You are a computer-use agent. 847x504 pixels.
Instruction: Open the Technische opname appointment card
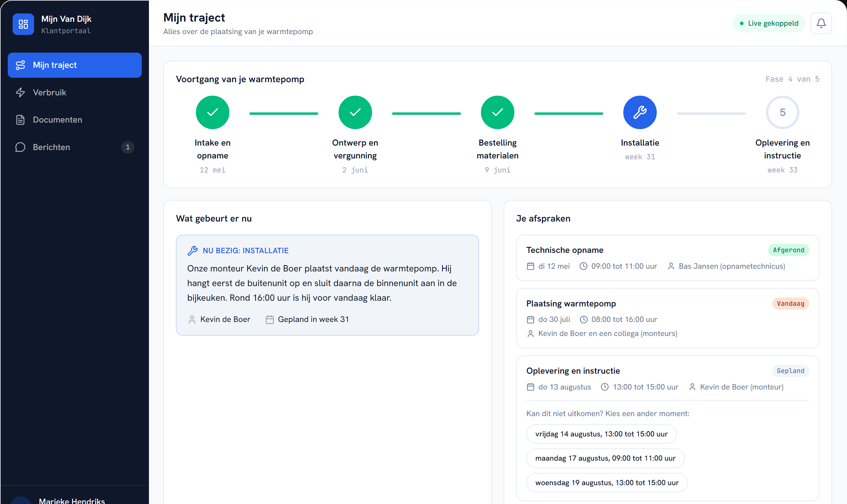point(668,258)
